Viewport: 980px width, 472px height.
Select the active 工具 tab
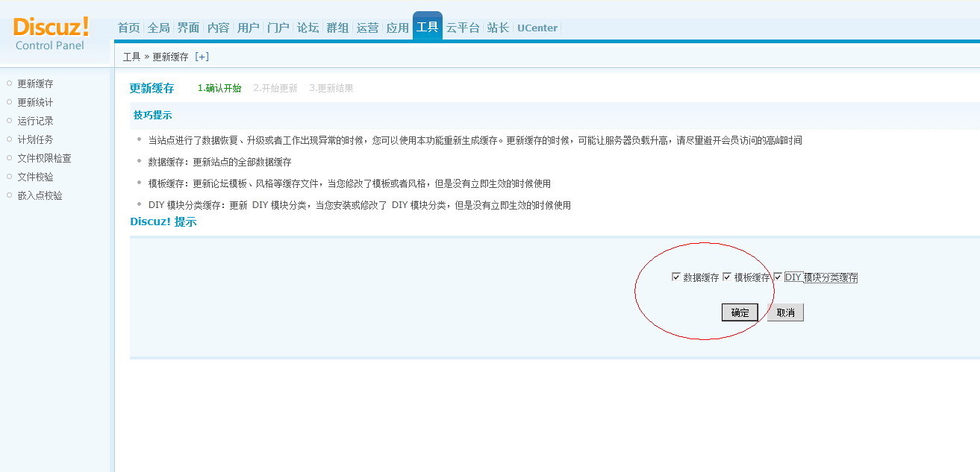point(428,27)
